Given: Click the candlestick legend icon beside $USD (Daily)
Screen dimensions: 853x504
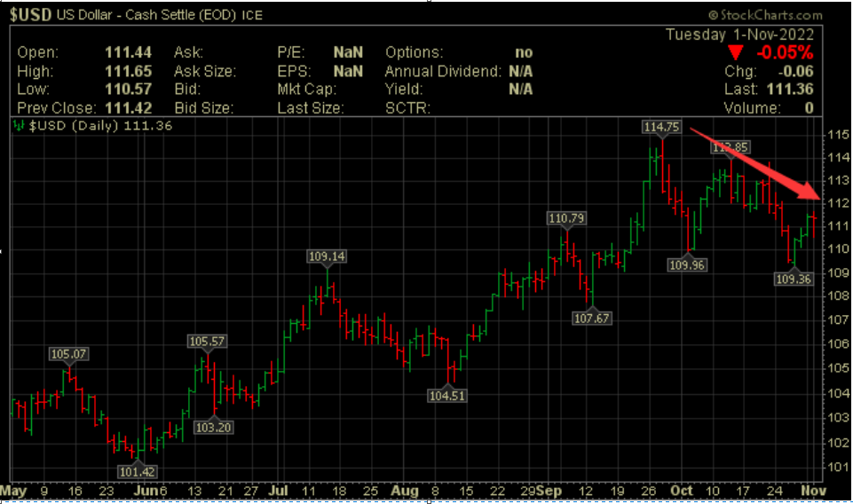Looking at the screenshot, I should [x=19, y=127].
